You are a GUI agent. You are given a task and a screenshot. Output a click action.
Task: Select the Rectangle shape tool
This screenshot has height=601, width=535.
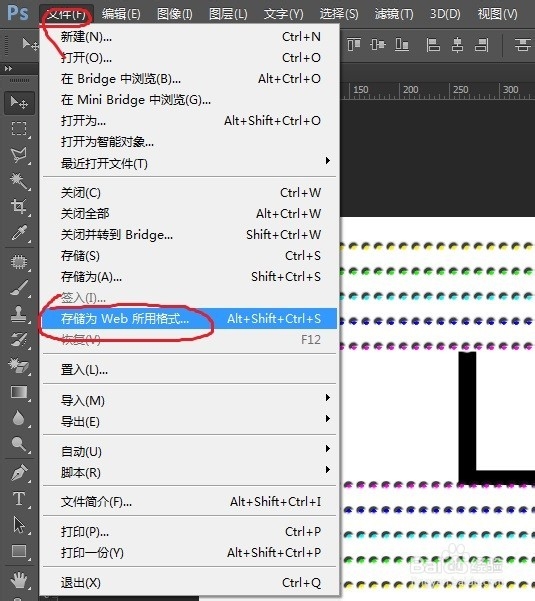pos(19,551)
